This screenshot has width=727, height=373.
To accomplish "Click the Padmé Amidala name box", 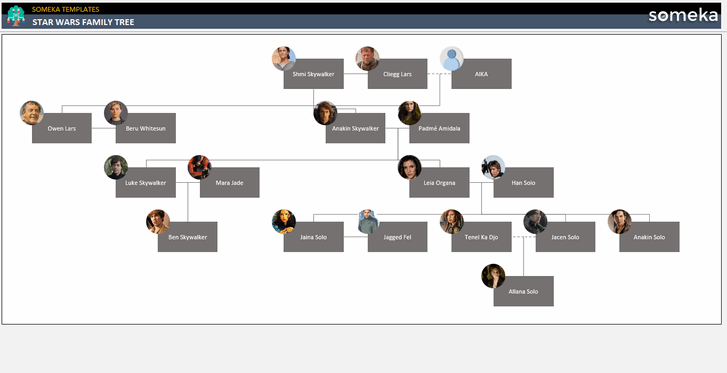I will [x=439, y=128].
